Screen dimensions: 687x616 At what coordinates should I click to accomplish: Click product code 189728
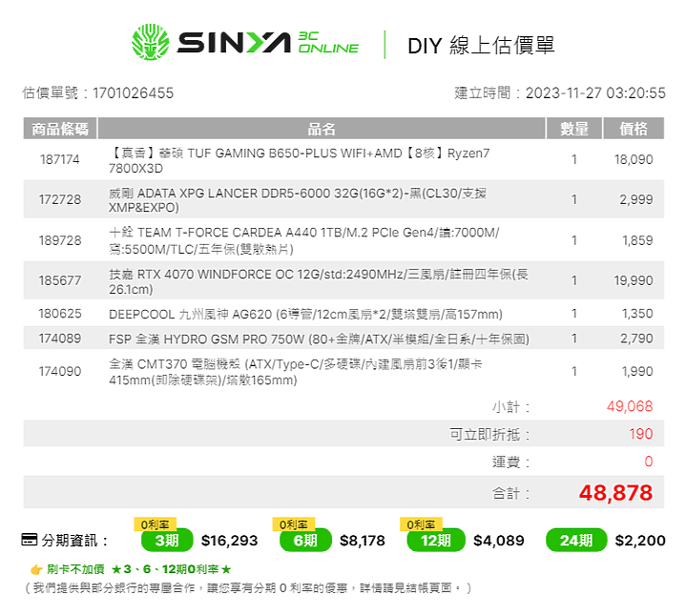(x=60, y=240)
